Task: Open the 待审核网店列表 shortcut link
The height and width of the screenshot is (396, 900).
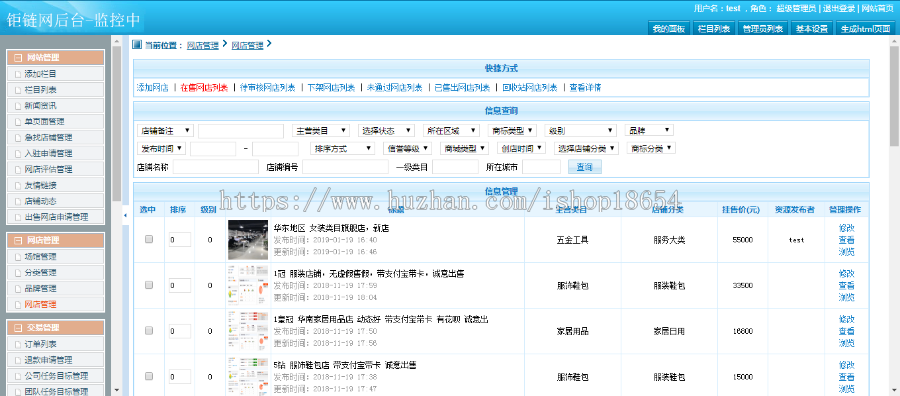Action: (267, 88)
